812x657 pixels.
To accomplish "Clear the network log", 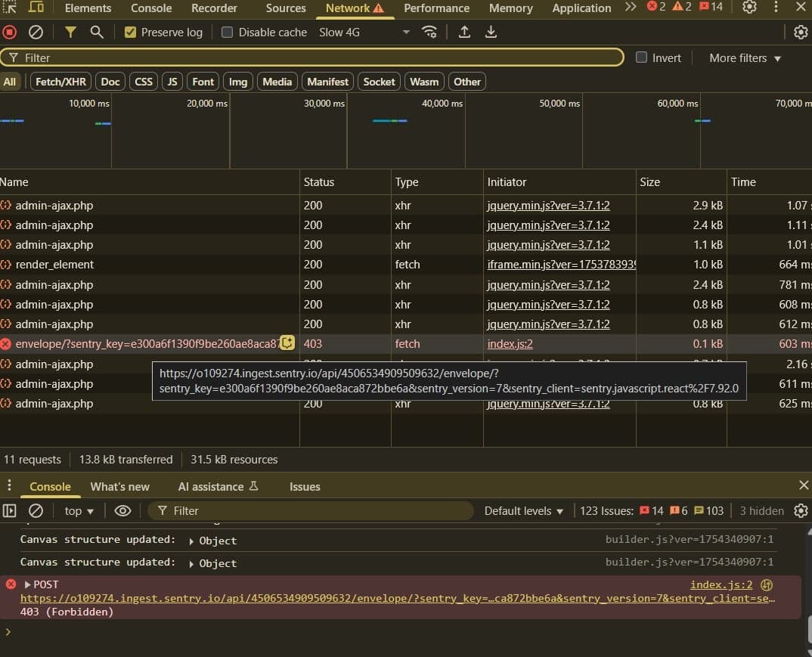I will [x=36, y=32].
